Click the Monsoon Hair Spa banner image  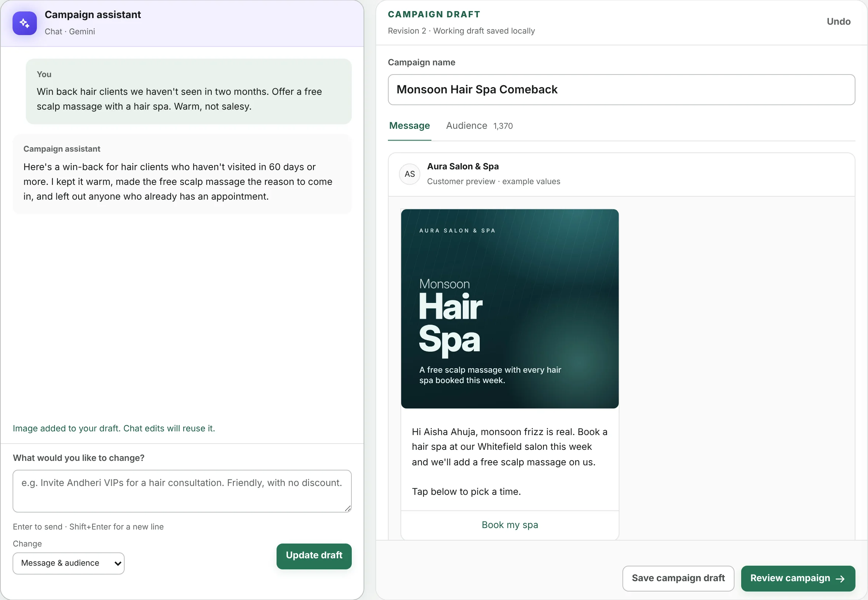[x=510, y=308]
